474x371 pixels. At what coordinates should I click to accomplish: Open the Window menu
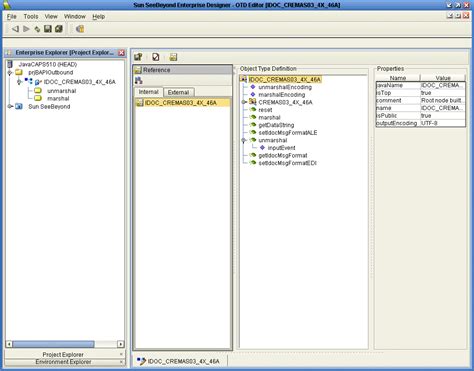(75, 16)
